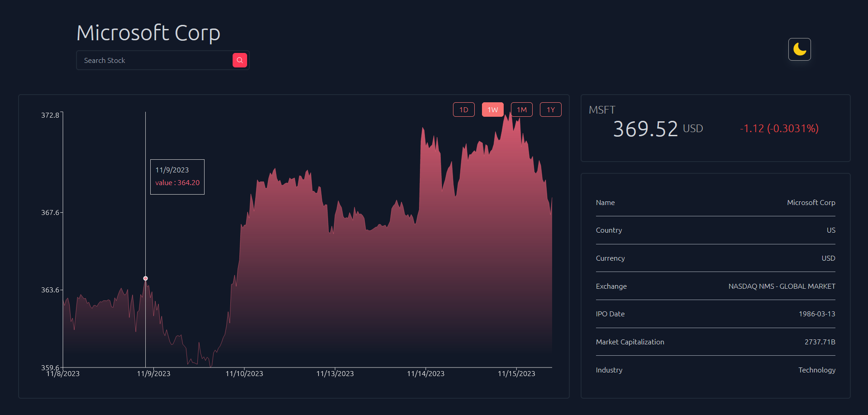
Task: Click the -1.12 price change percentage
Action: [x=779, y=129]
